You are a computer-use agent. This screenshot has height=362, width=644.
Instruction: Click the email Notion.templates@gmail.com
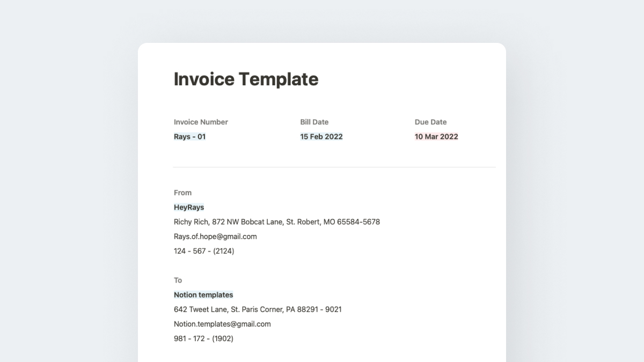(x=222, y=324)
